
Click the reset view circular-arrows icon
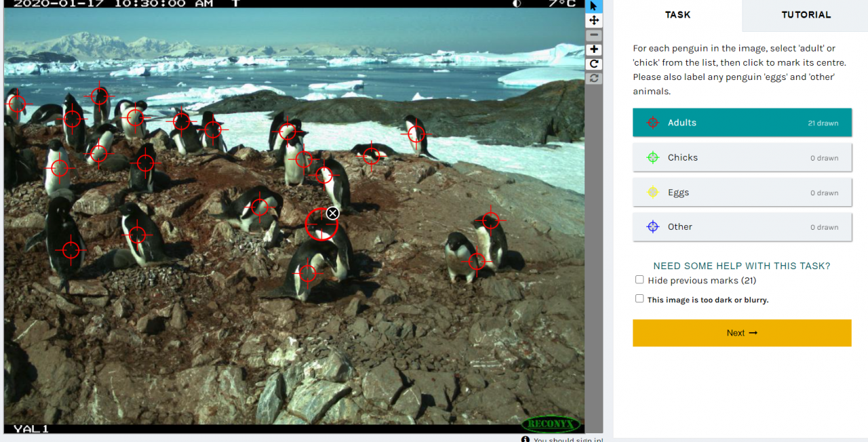(594, 78)
